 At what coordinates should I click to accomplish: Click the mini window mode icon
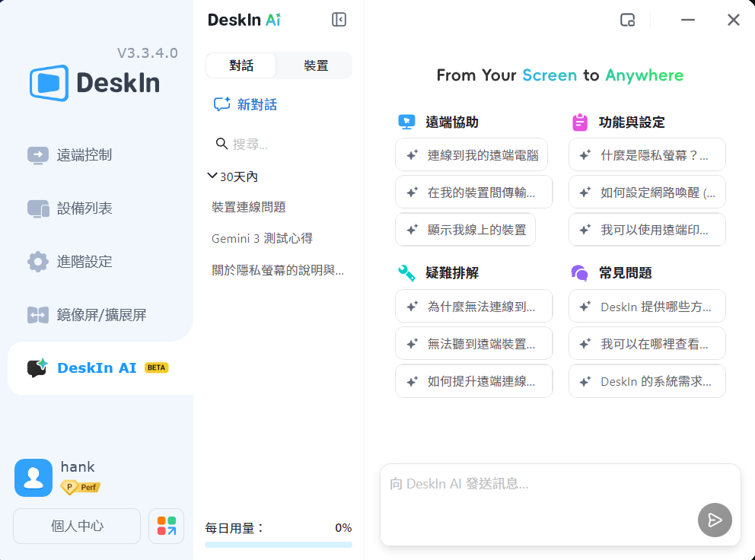coord(627,20)
